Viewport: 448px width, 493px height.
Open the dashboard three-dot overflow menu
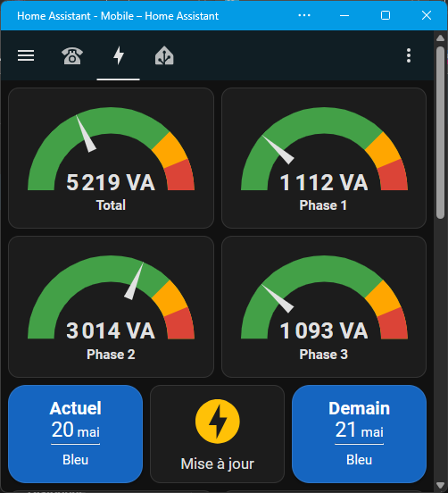click(409, 55)
